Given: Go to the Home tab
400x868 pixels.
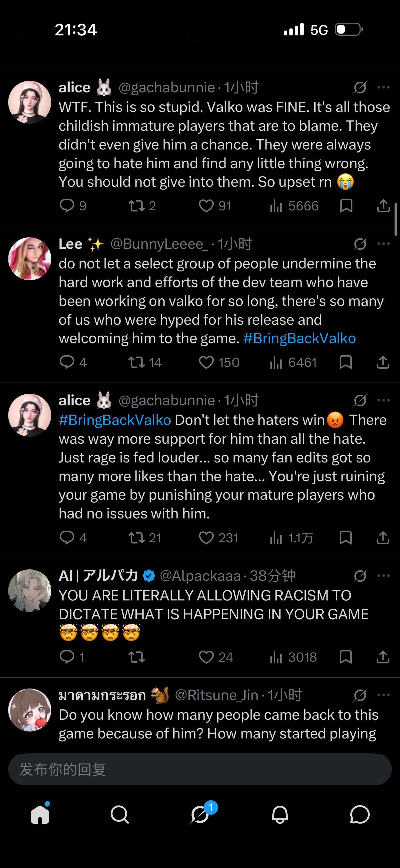Looking at the screenshot, I should click(40, 815).
